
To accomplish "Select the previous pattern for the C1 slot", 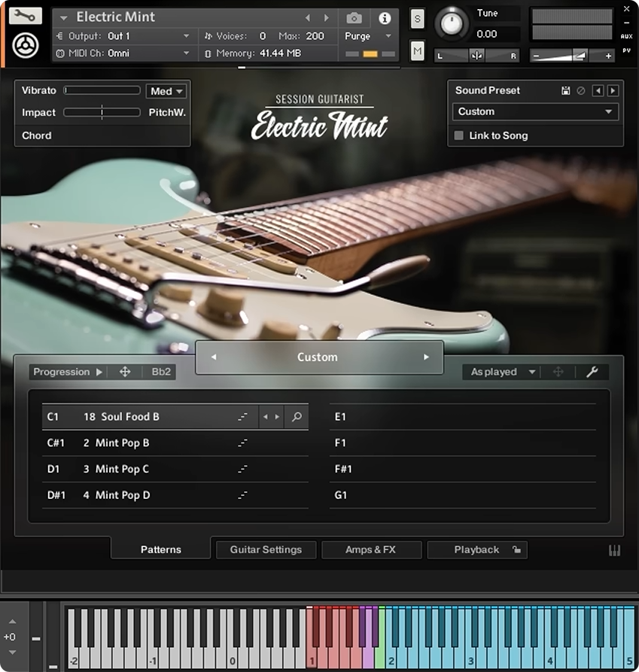I will pyautogui.click(x=265, y=417).
